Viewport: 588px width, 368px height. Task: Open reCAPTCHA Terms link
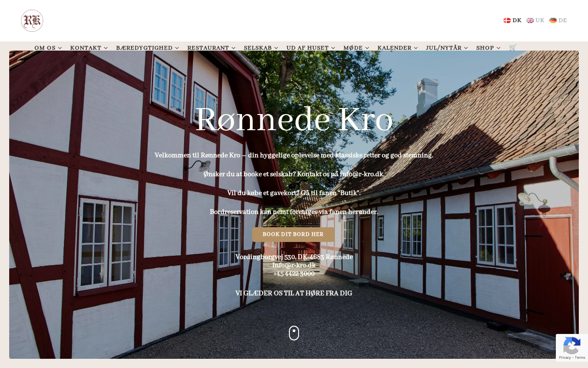(x=580, y=357)
